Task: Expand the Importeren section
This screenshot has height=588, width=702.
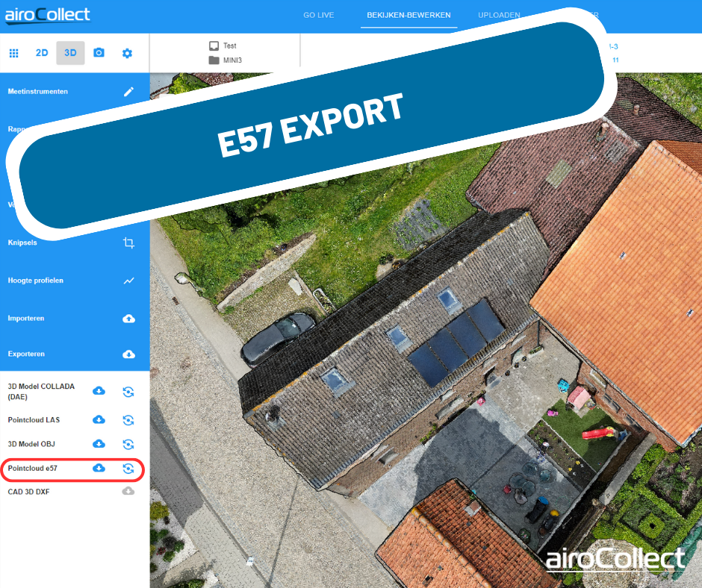Action: (128, 319)
